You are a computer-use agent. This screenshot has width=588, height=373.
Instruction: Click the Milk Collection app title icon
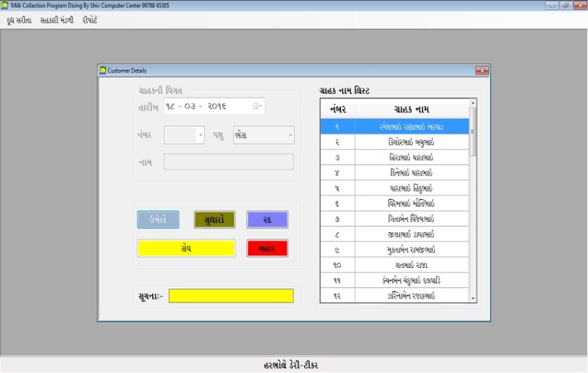(x=6, y=5)
